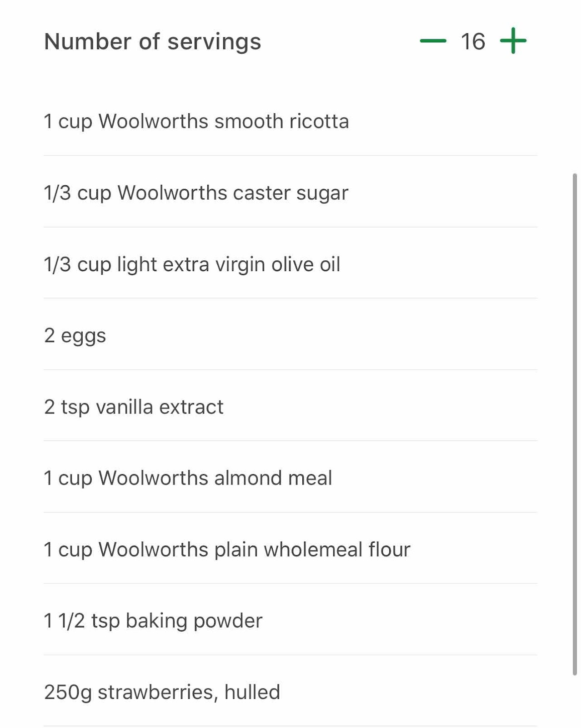Decrease servings with the minus icon

point(433,41)
